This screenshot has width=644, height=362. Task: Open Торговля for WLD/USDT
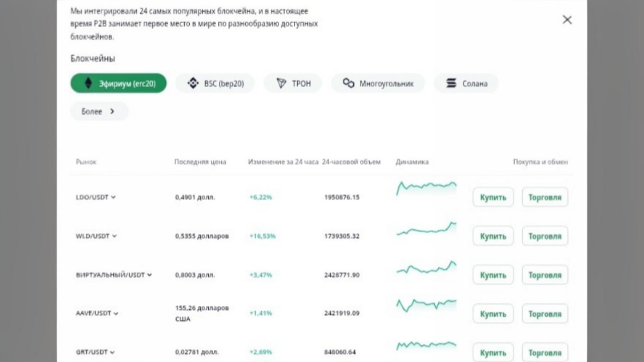pos(545,236)
